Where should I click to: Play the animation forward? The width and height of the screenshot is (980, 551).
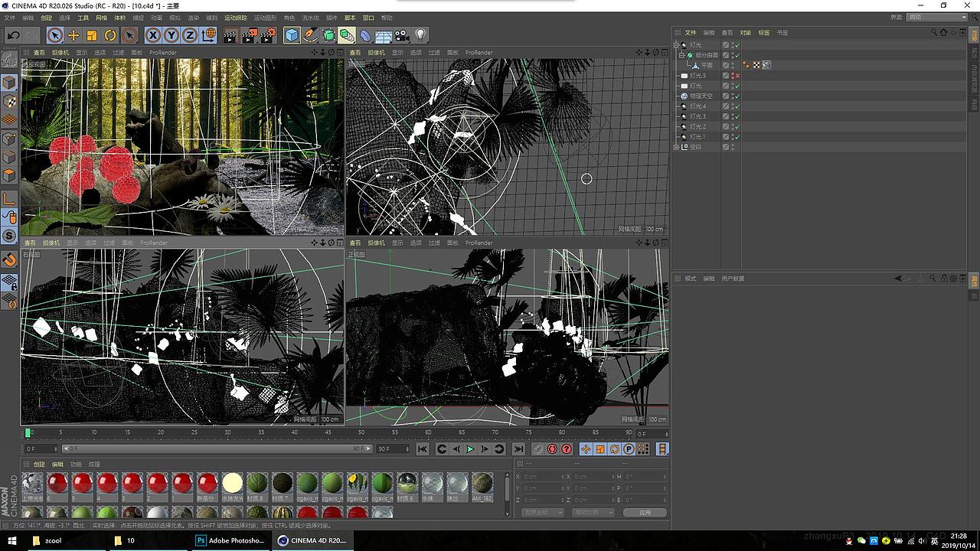[x=470, y=449]
